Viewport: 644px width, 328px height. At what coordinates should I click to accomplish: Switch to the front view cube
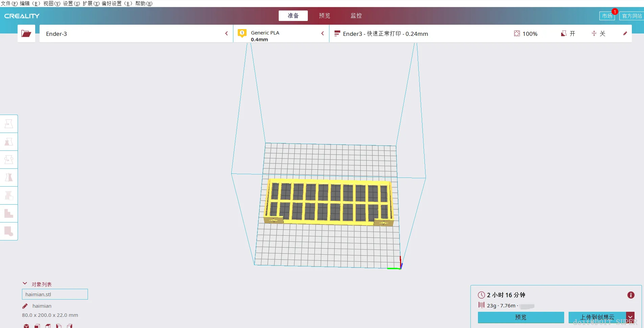(x=37, y=326)
